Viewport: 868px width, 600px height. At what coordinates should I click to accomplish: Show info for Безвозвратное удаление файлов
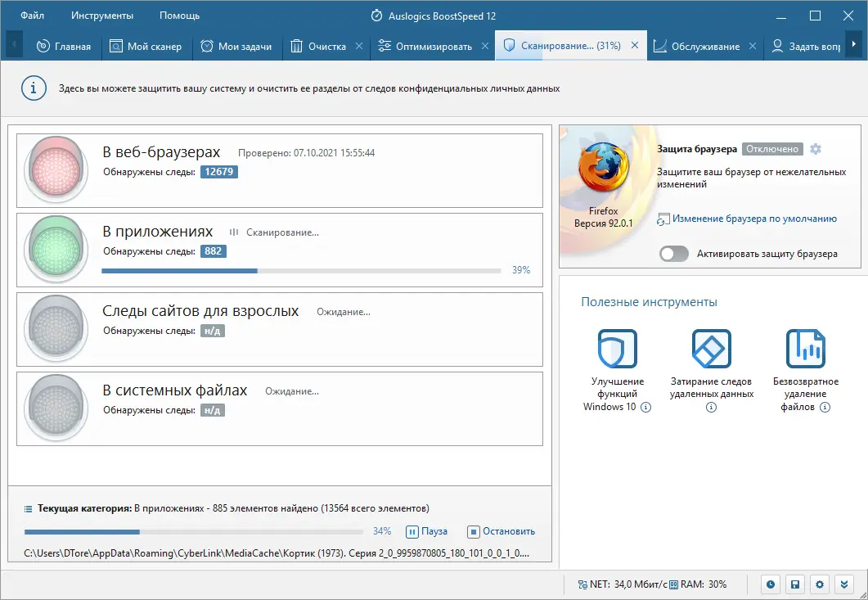click(825, 407)
